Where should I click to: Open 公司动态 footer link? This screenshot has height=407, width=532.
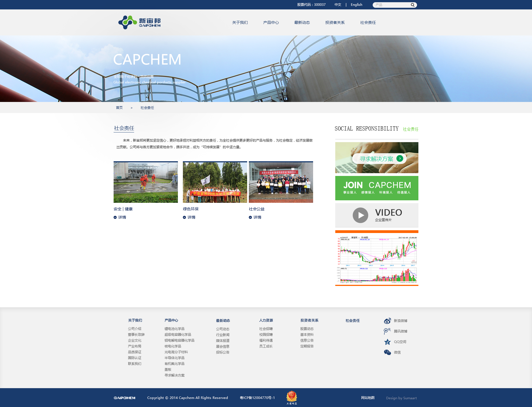tap(223, 329)
